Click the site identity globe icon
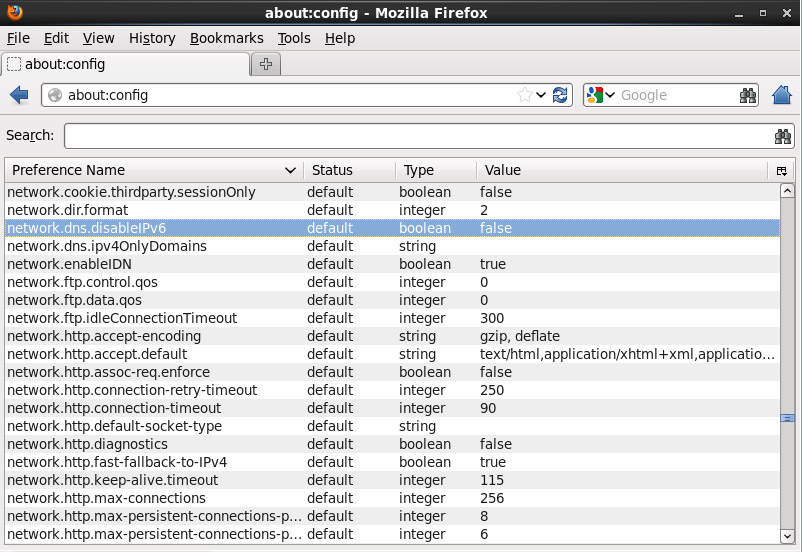This screenshot has width=802, height=552. 55,95
